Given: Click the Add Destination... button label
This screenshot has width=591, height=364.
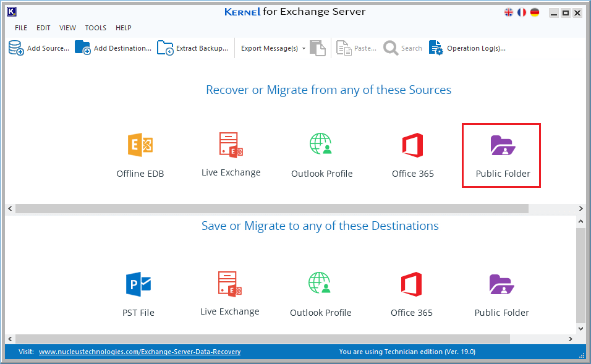Looking at the screenshot, I should click(122, 48).
